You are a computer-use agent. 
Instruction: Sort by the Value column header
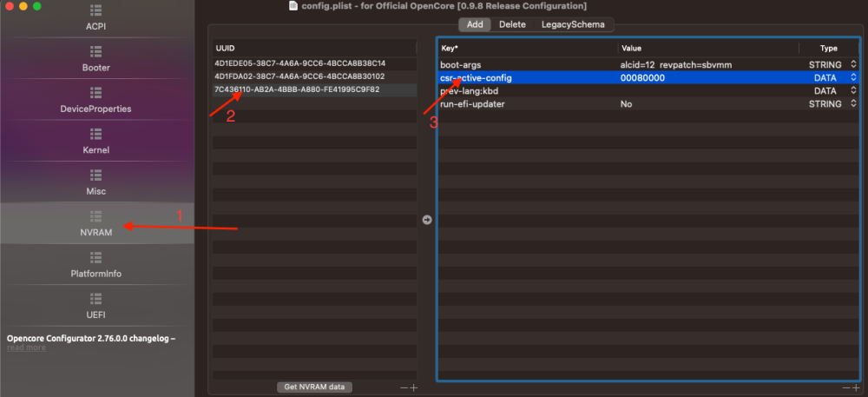708,48
